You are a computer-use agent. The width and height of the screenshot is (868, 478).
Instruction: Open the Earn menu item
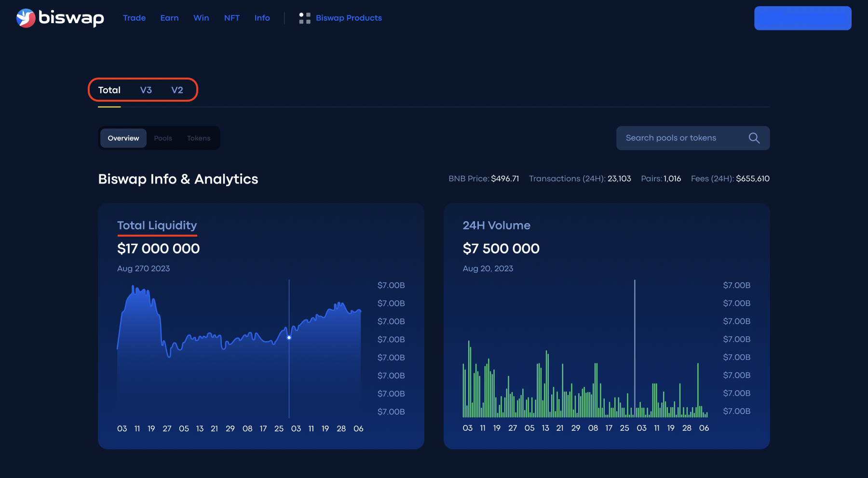tap(169, 18)
